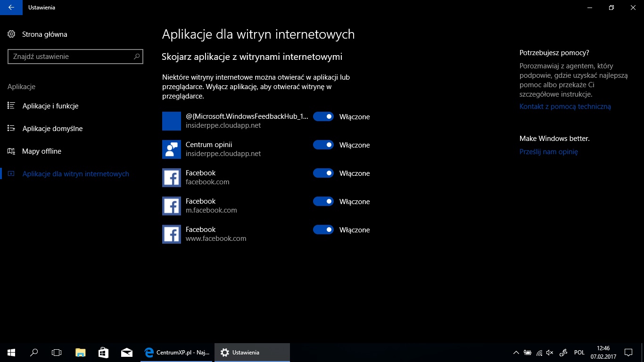Switch POL input language indicator
This screenshot has width=644, height=362.
click(x=579, y=353)
